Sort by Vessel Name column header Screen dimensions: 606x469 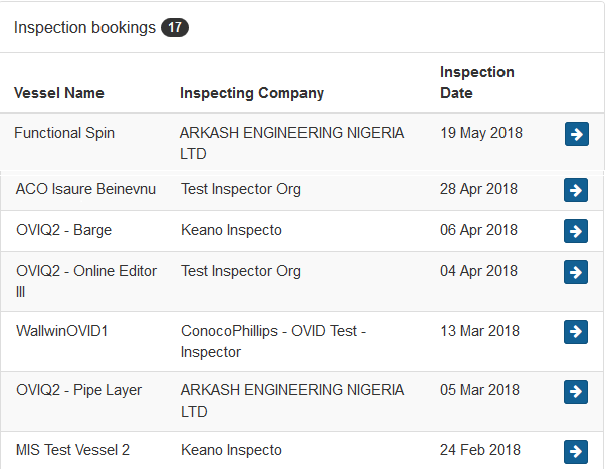click(x=59, y=93)
